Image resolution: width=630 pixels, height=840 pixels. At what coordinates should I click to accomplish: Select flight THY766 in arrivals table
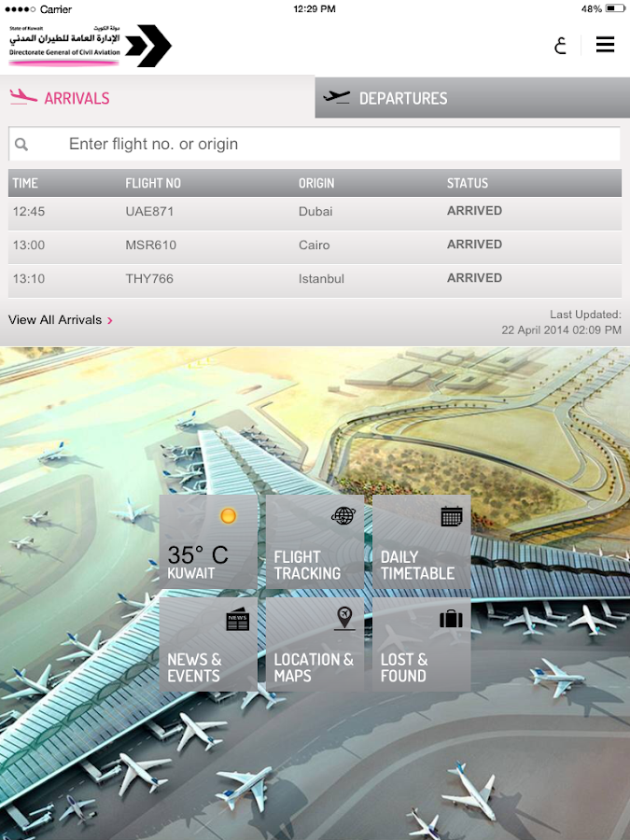click(149, 279)
